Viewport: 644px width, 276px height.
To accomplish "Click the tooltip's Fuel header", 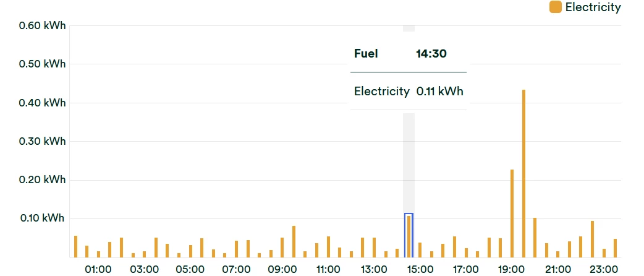I will coord(366,54).
